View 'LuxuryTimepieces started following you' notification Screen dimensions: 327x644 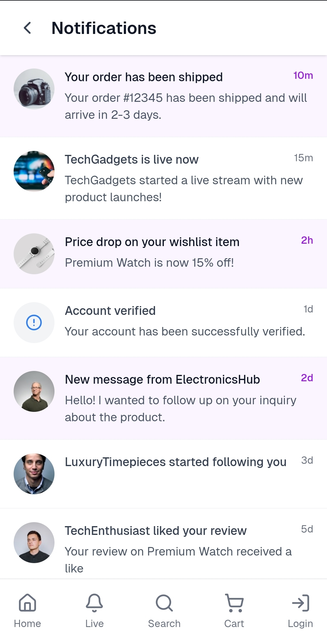[x=176, y=462]
